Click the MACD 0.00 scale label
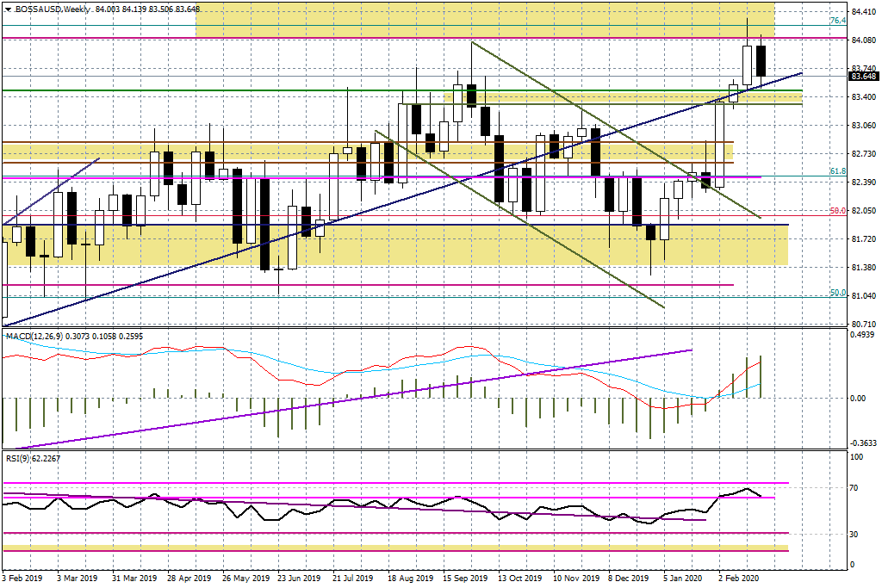 tap(858, 399)
